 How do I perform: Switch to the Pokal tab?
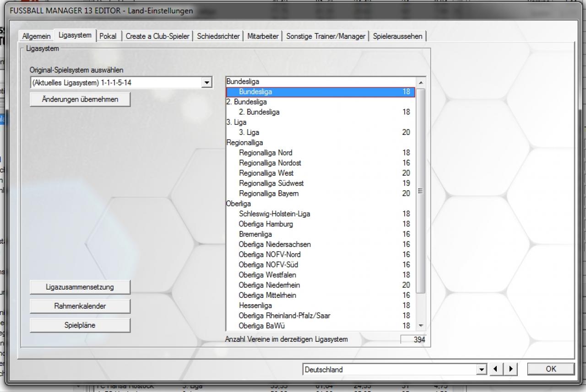click(x=108, y=36)
